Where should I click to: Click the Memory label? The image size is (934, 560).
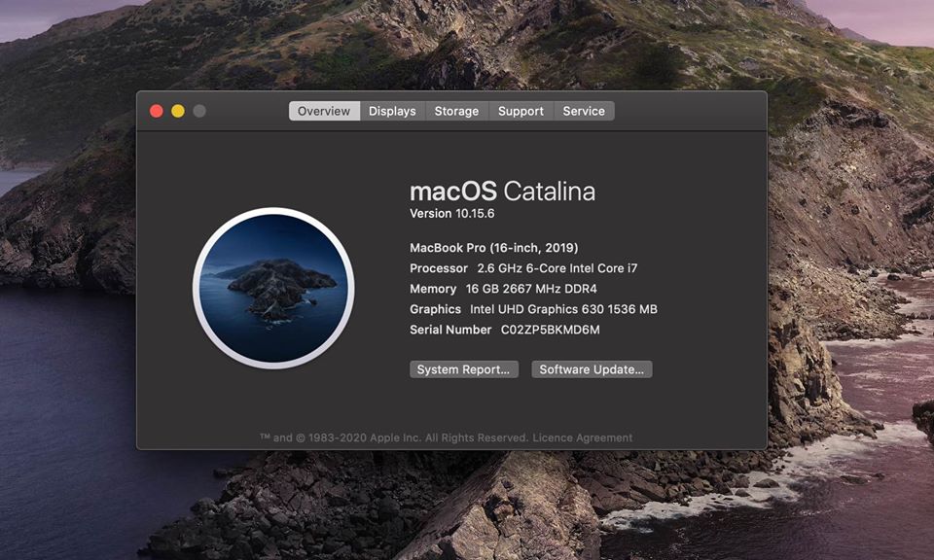pyautogui.click(x=433, y=289)
